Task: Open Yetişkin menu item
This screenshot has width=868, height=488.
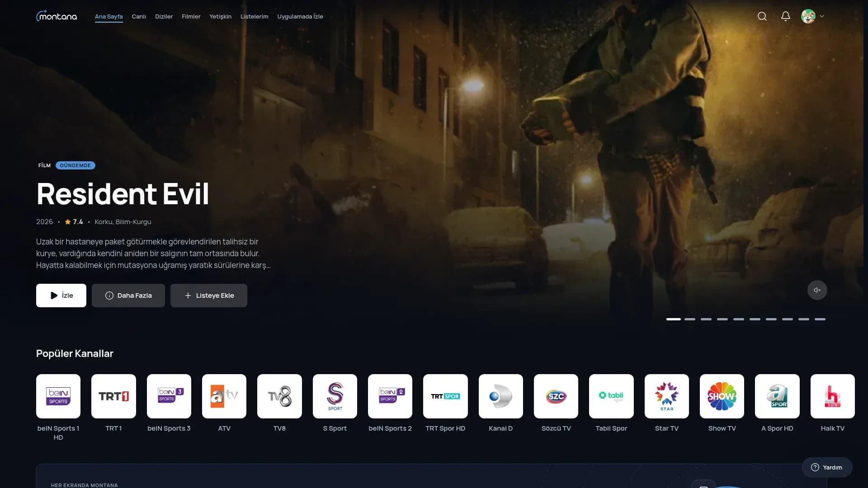Action: point(220,16)
